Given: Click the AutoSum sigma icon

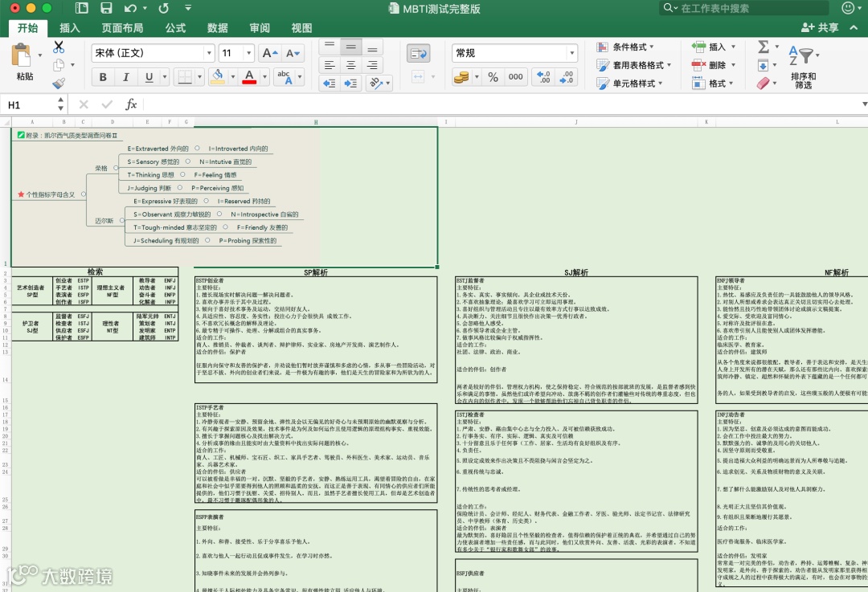Looking at the screenshot, I should tap(764, 47).
